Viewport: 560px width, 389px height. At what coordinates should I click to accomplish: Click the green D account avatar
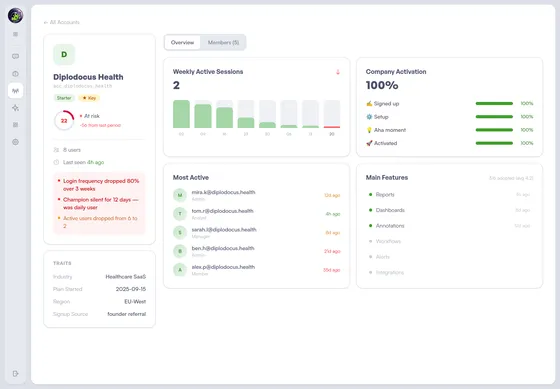pos(64,54)
